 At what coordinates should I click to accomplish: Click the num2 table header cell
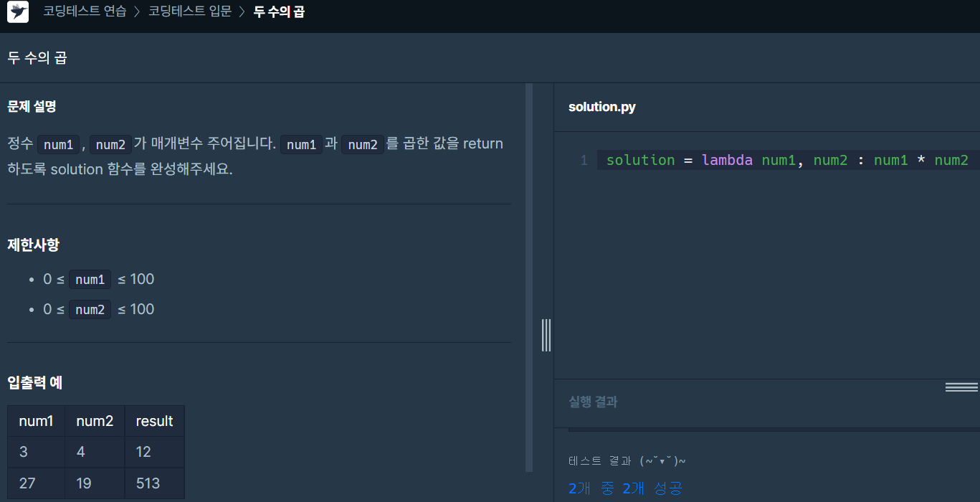click(95, 421)
